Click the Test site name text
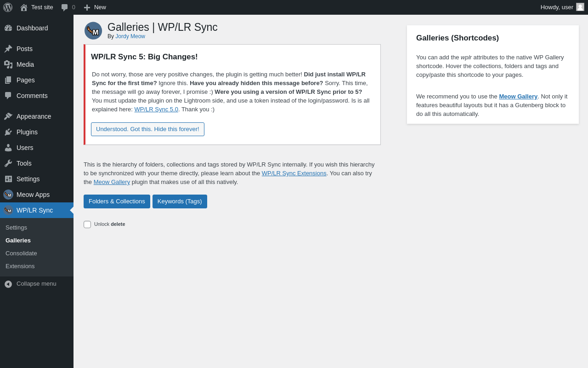Viewport: 588px width, 368px height. pyautogui.click(x=42, y=7)
